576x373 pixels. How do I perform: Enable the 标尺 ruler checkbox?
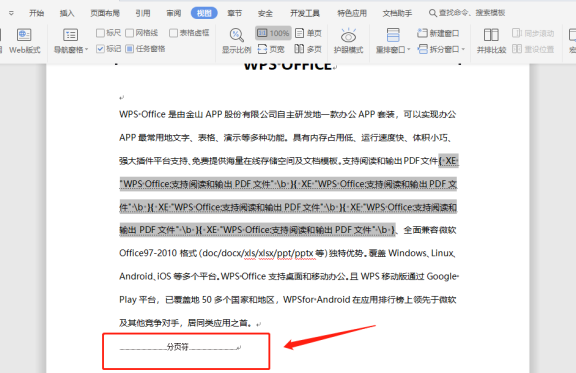(100, 33)
